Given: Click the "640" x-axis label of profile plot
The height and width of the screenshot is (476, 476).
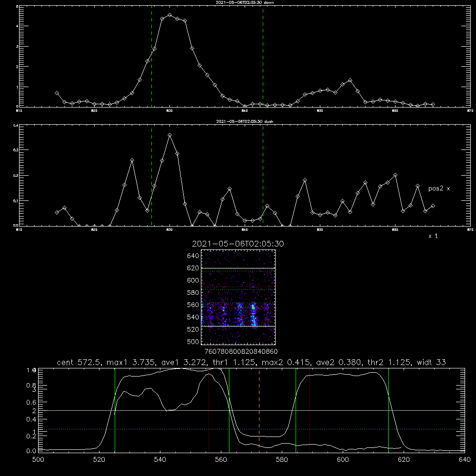Looking at the screenshot, I should 465,460.
